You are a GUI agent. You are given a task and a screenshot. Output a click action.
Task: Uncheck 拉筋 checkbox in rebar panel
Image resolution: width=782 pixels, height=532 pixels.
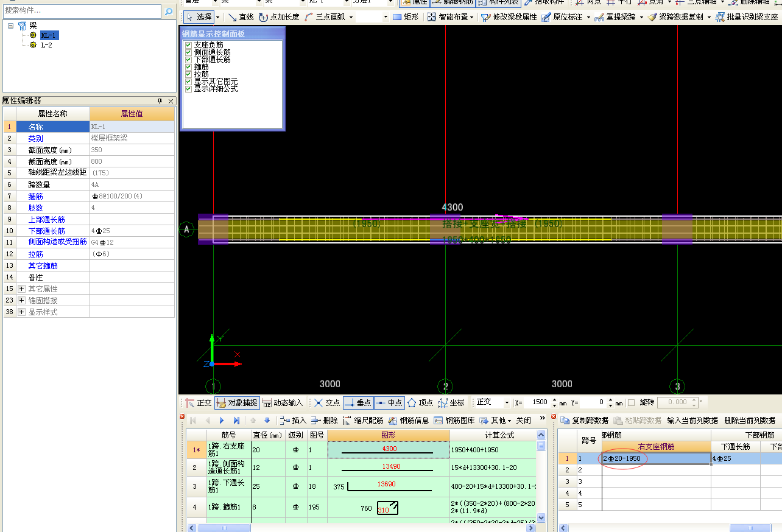coord(189,74)
